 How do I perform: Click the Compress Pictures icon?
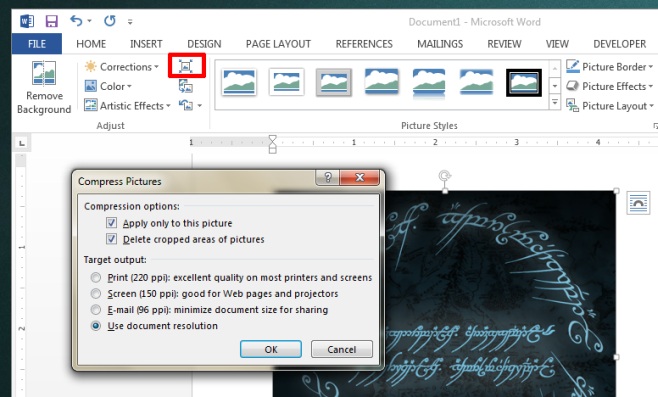(185, 66)
